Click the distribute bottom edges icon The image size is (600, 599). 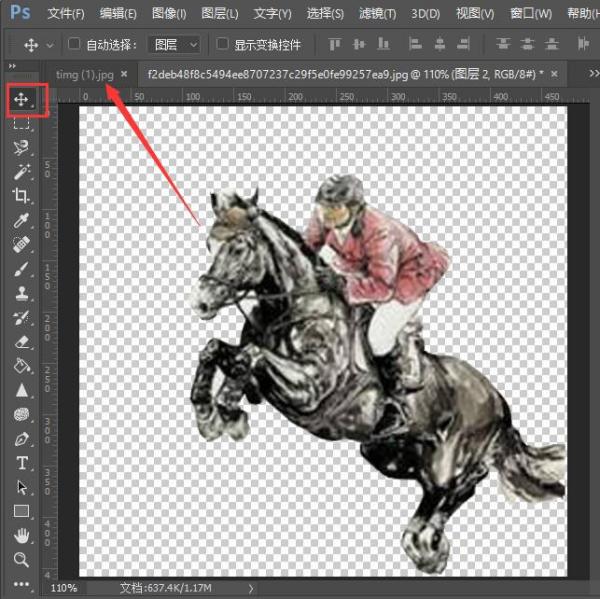(x=552, y=44)
